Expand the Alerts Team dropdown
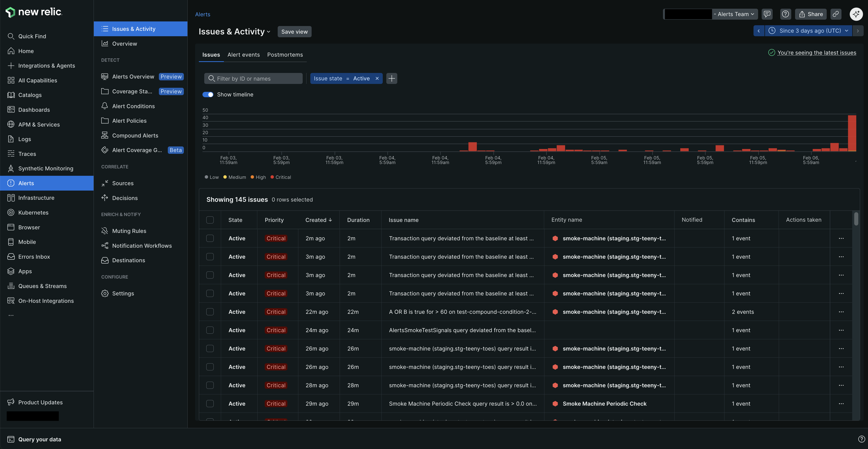This screenshot has width=868, height=449. click(x=735, y=14)
